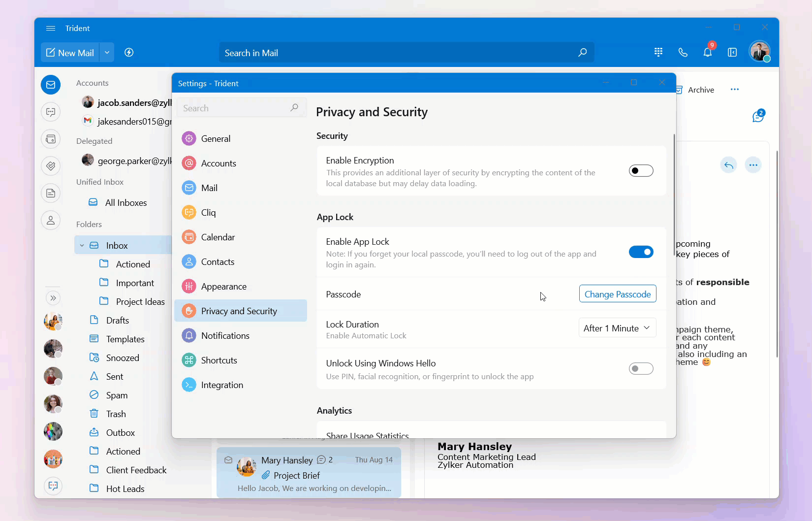
Task: Open Mail settings section
Action: (241, 188)
